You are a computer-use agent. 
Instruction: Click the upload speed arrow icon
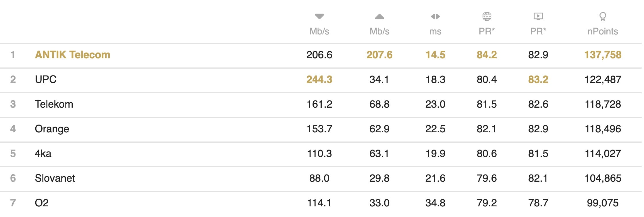(x=379, y=17)
